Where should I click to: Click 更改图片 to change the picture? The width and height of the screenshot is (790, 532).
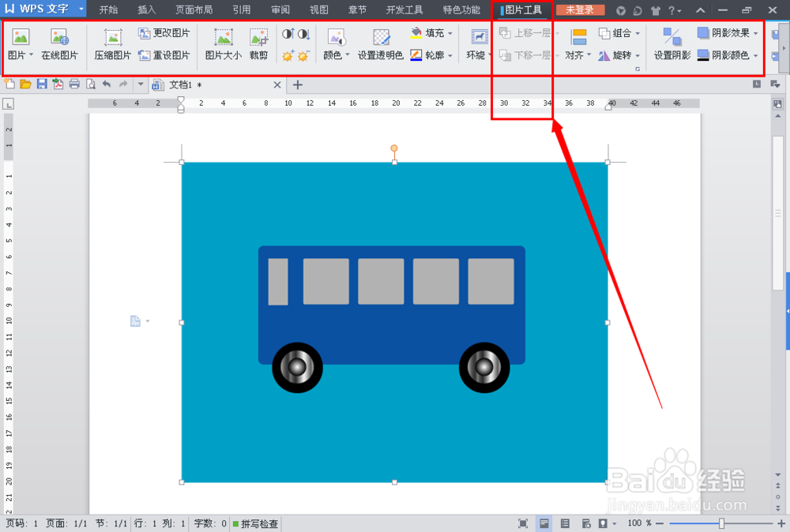pyautogui.click(x=165, y=32)
